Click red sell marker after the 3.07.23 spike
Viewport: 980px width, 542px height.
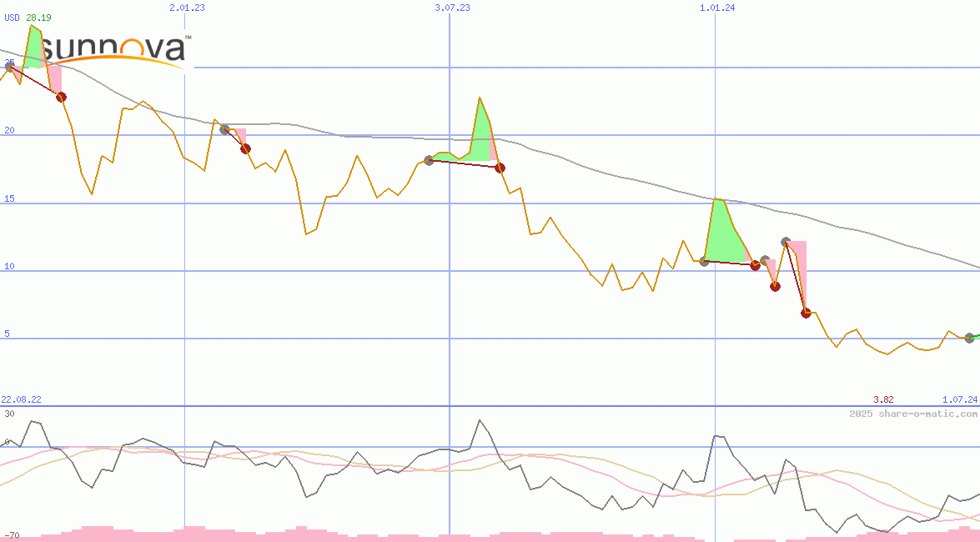(x=500, y=168)
